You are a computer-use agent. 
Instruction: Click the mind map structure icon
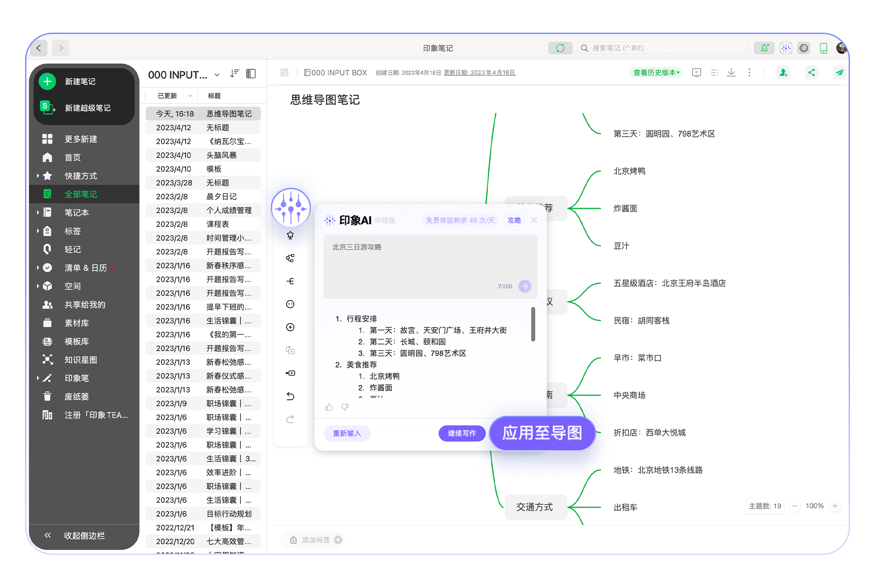pos(290,258)
